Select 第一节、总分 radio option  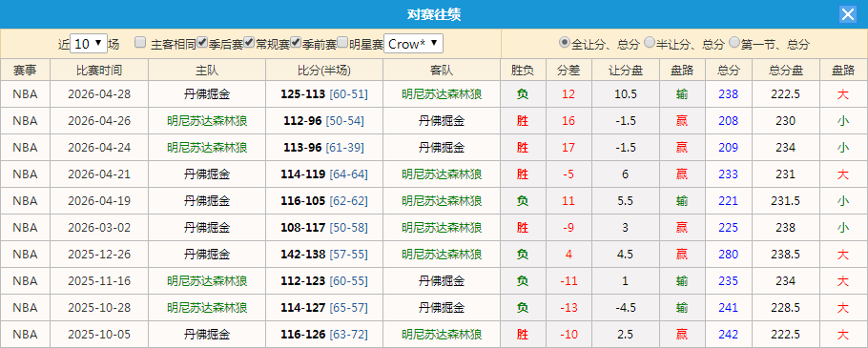[734, 42]
